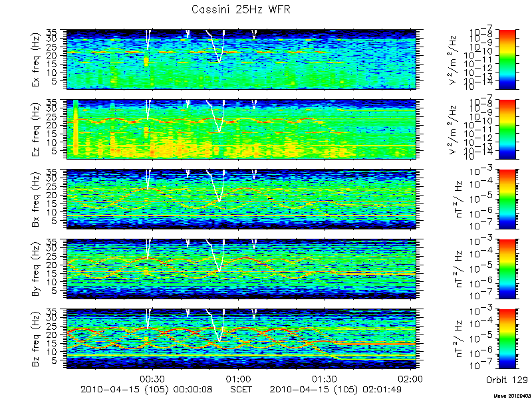Click the "Ex freq (Hz)" axis label
This screenshot has height=399, width=532.
[36, 59]
